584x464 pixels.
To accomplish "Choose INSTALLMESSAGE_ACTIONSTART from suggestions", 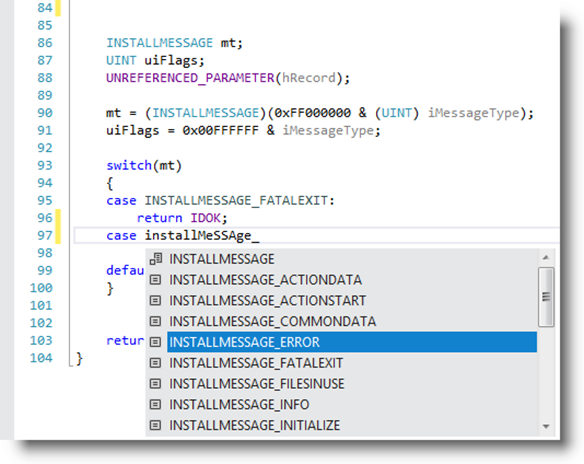I will coord(267,301).
